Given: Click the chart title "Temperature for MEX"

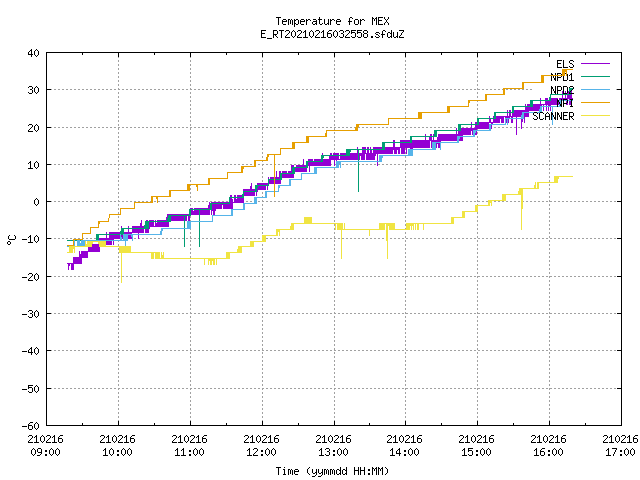Looking at the screenshot, I should click(x=332, y=21).
